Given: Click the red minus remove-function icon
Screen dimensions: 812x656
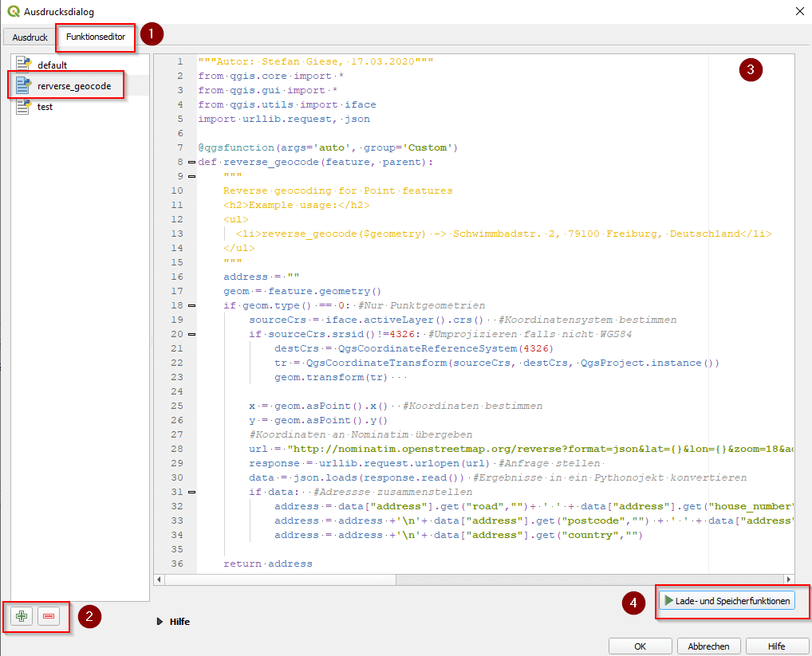Looking at the screenshot, I should [x=49, y=616].
